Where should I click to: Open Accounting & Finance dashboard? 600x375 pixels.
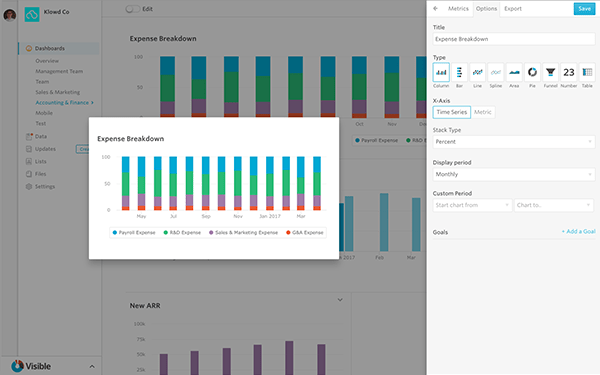pos(64,103)
